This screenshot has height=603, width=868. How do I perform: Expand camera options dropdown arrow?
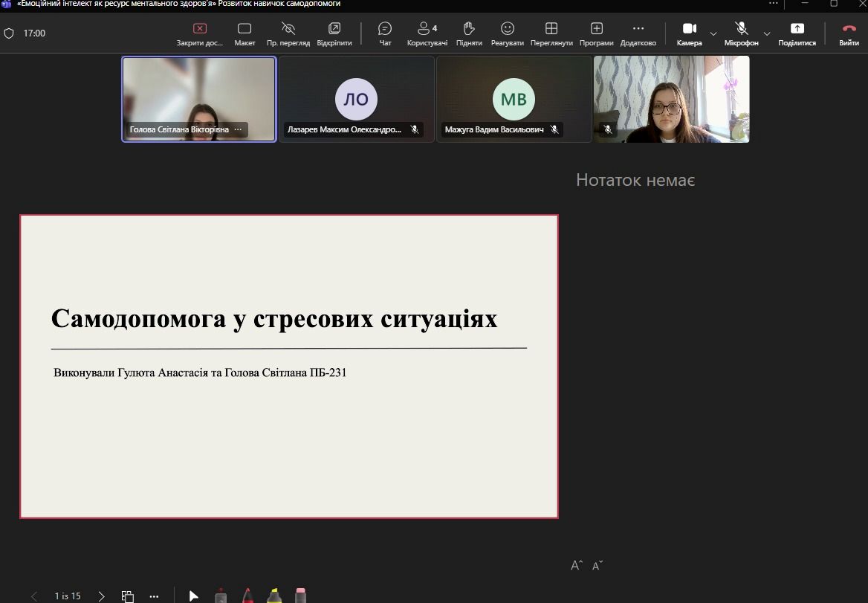(713, 34)
